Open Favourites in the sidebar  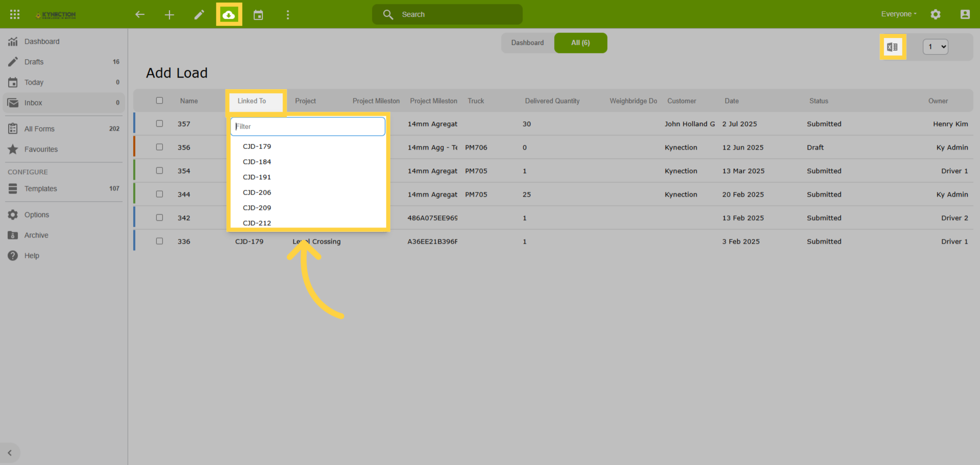coord(64,149)
